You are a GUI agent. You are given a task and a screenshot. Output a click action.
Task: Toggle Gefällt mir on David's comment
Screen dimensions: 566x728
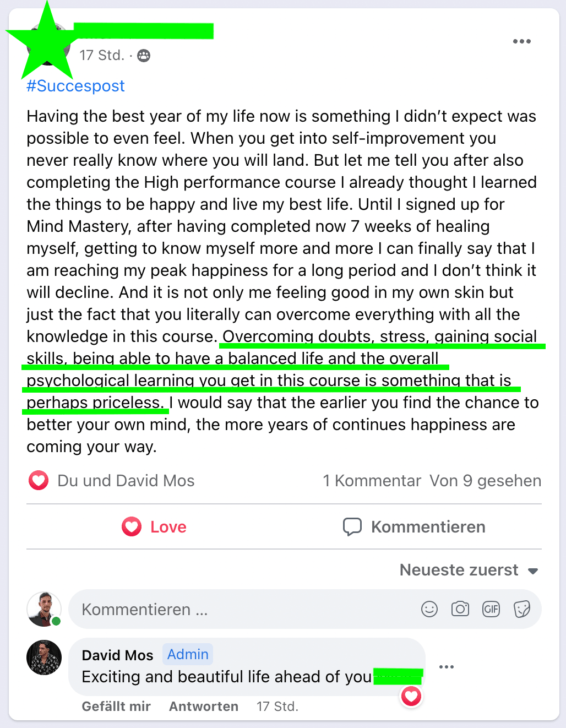116,707
